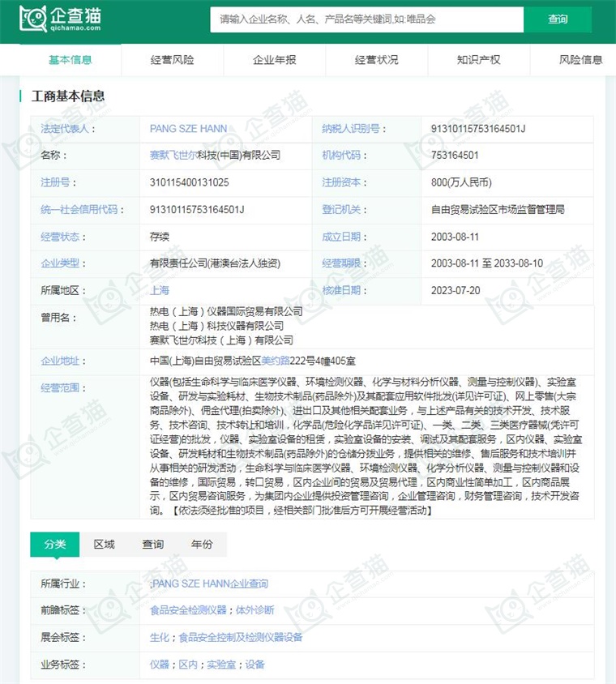Open the 食品安全检测仪器 tag link
The width and height of the screenshot is (616, 684).
[x=188, y=609]
